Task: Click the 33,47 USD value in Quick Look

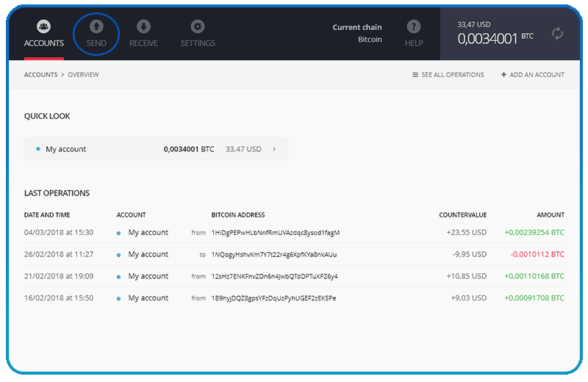Action: pyautogui.click(x=243, y=149)
